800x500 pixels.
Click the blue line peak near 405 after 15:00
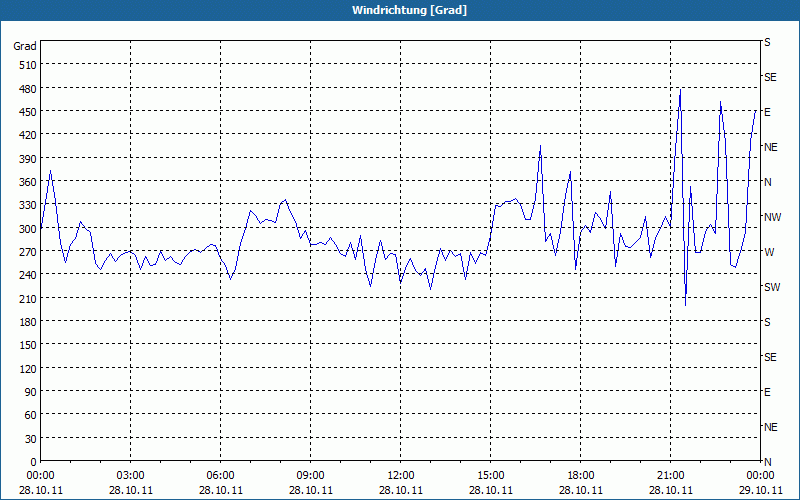click(x=540, y=146)
